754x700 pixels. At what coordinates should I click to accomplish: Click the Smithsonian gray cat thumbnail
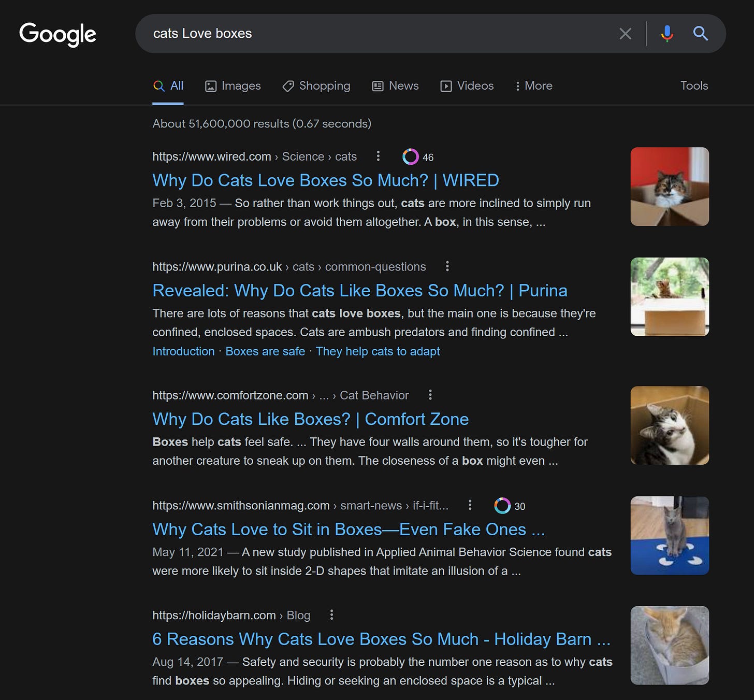[670, 536]
